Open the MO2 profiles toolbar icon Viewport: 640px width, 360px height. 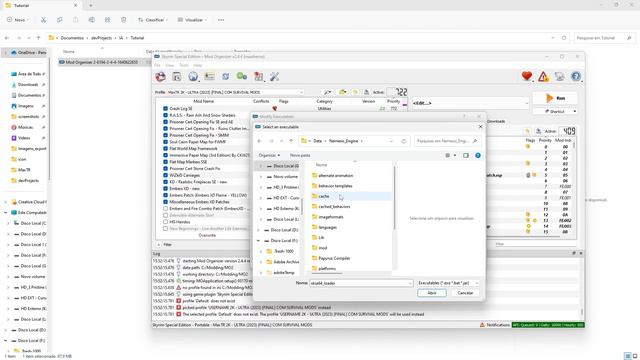(209, 76)
